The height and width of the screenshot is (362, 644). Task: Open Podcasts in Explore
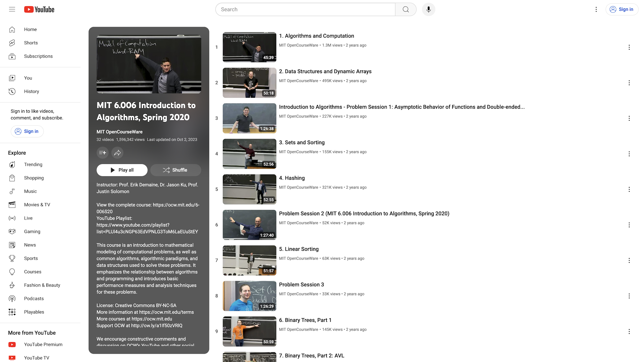(x=40, y=299)
